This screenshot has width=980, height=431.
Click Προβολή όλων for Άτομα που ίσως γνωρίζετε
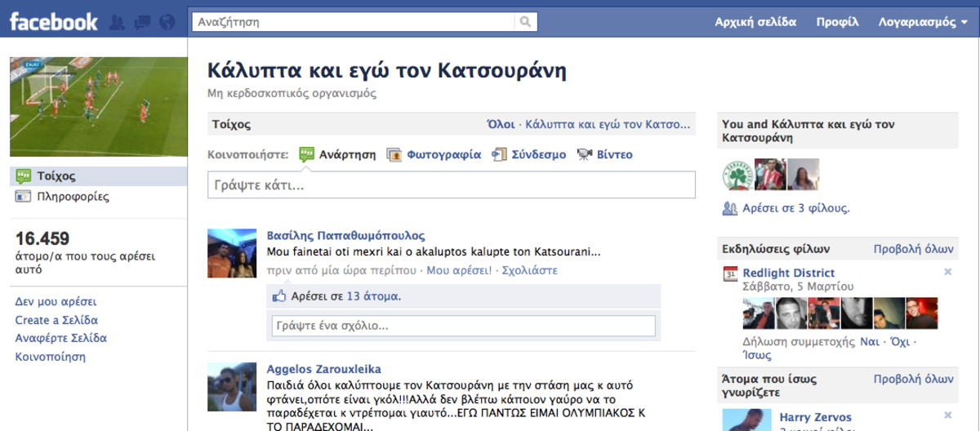[x=913, y=380]
